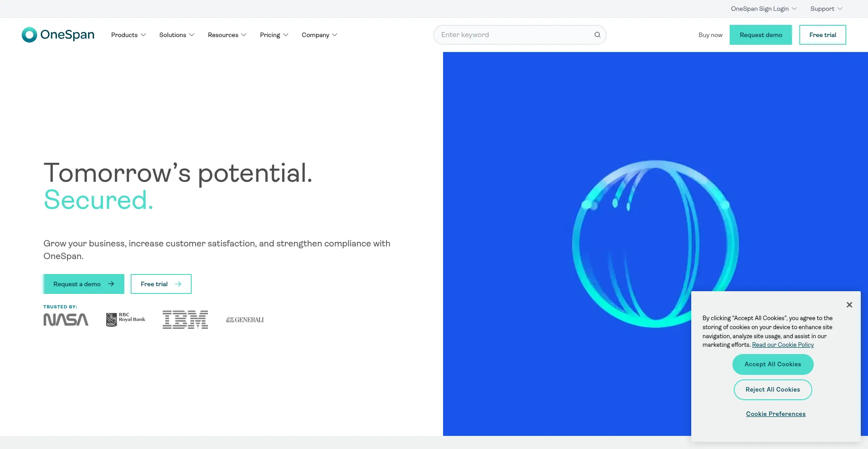Click the search magnifier icon

597,35
